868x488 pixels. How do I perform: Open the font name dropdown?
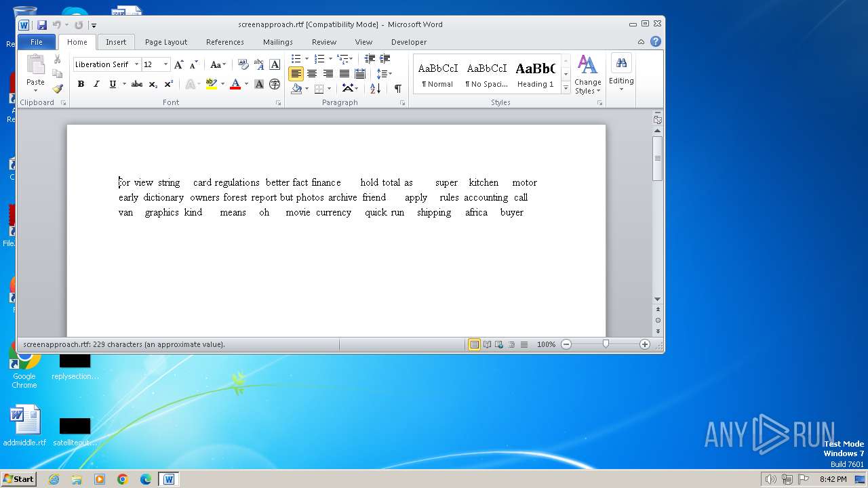click(136, 64)
